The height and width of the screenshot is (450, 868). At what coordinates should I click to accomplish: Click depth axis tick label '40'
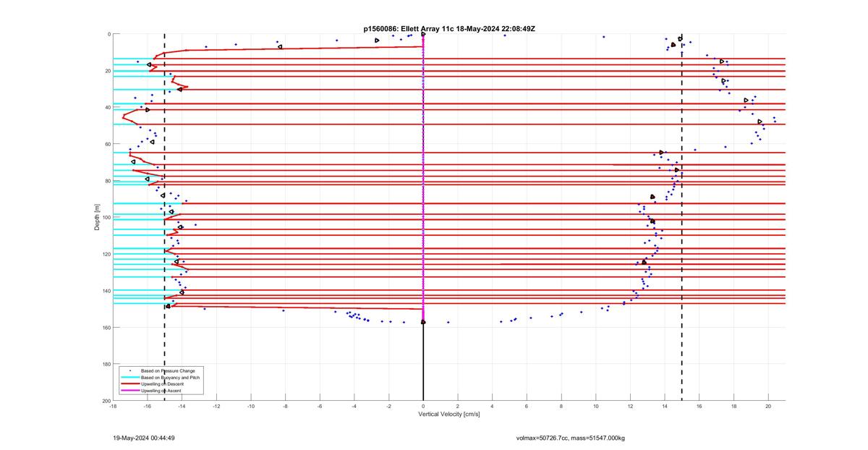click(108, 107)
